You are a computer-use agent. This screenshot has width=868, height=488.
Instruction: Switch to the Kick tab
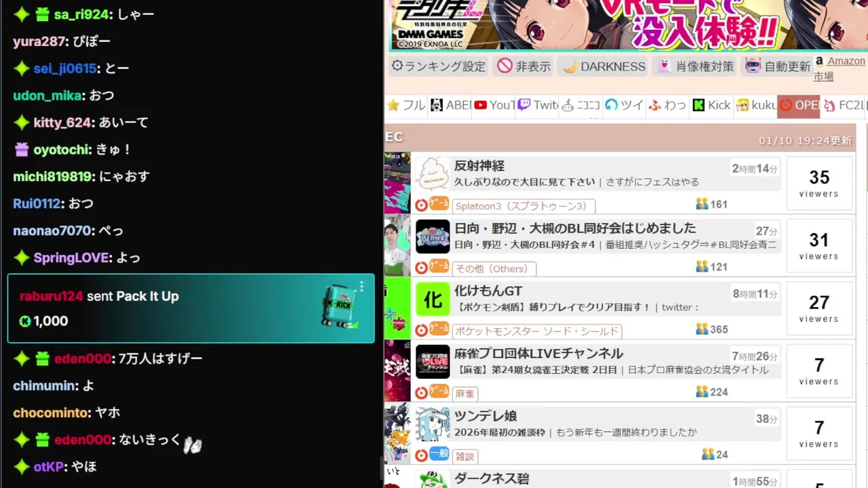(711, 105)
